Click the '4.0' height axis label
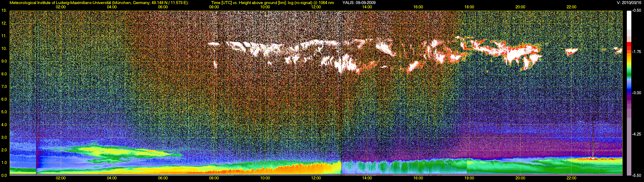The height and width of the screenshot is (182, 644). click(x=4, y=125)
